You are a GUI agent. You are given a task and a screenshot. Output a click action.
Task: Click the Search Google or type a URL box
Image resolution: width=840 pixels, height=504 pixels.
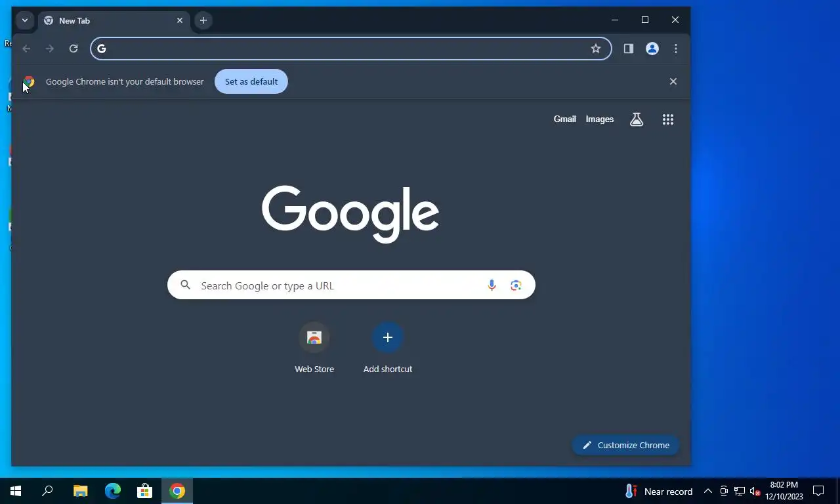click(351, 285)
